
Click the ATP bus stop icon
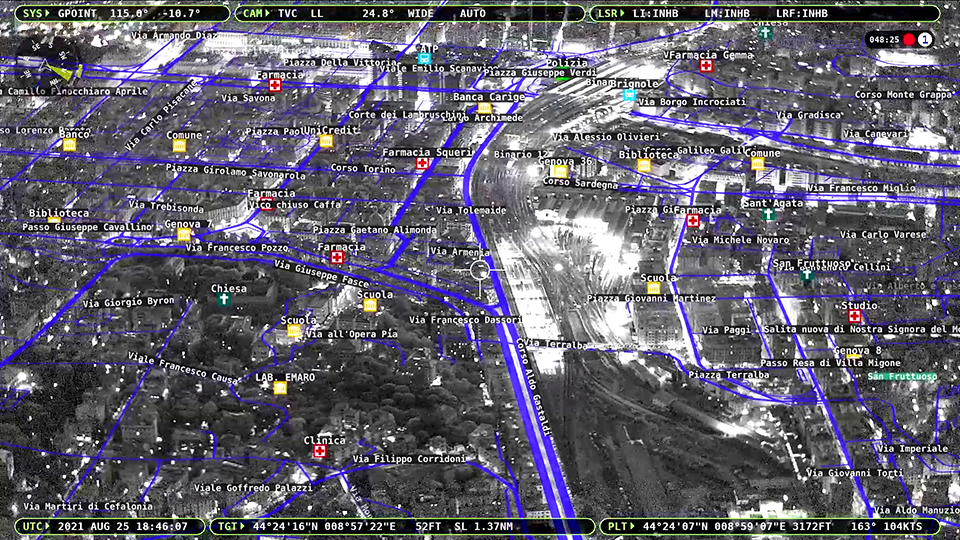point(427,59)
